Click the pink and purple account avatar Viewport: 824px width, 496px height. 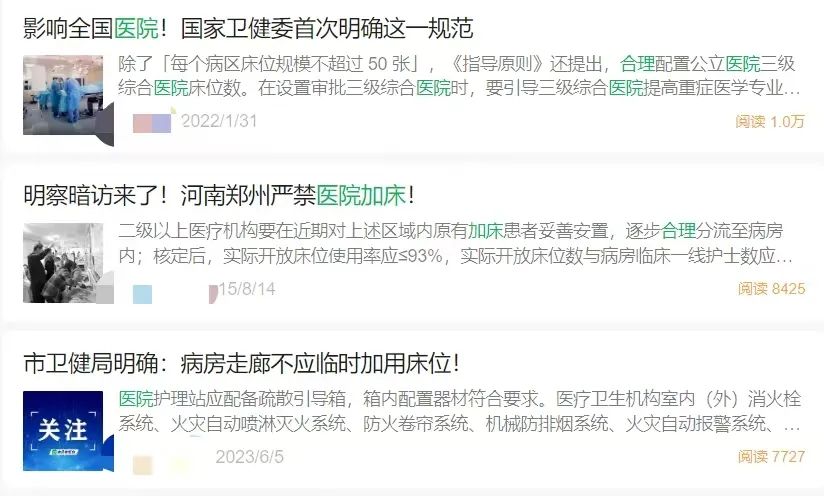152,123
